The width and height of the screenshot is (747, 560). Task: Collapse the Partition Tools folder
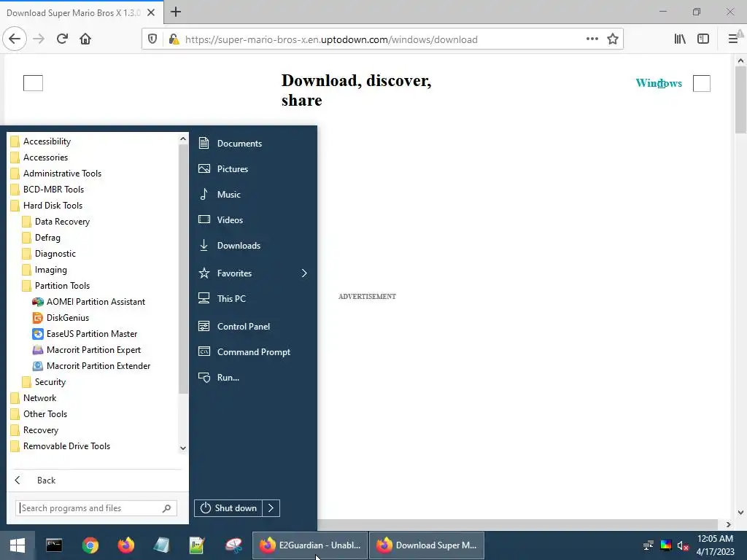click(x=55, y=286)
